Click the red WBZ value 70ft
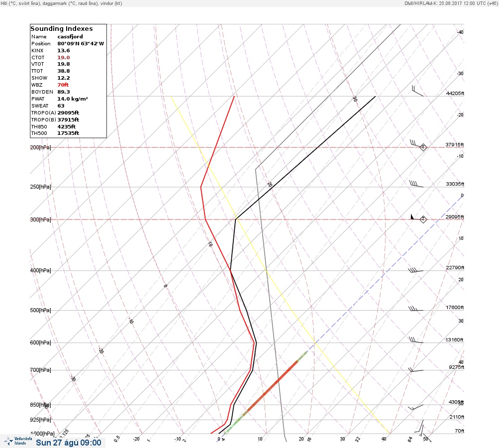 click(x=63, y=85)
